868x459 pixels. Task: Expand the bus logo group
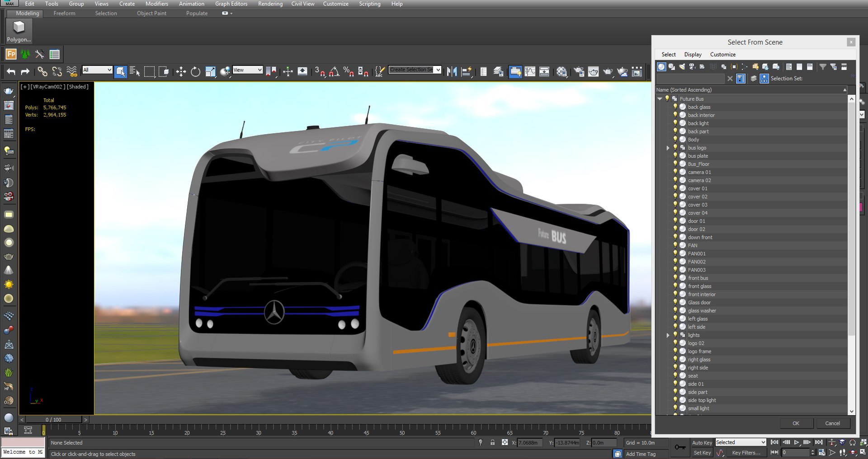pos(668,148)
